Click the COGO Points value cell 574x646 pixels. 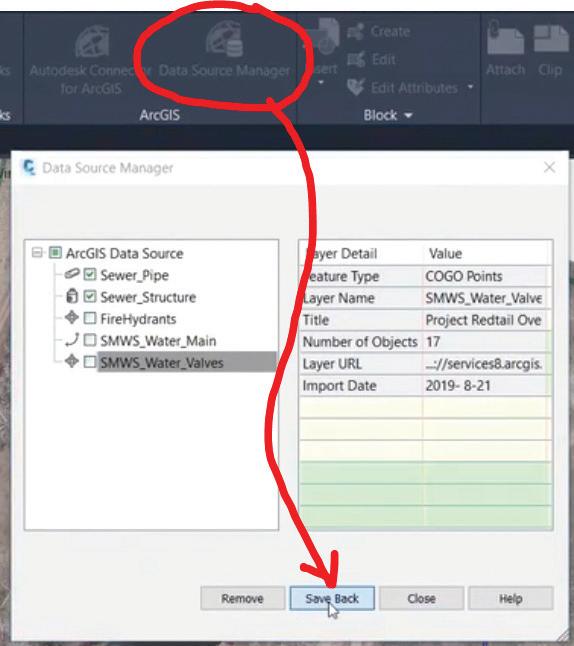pos(487,276)
